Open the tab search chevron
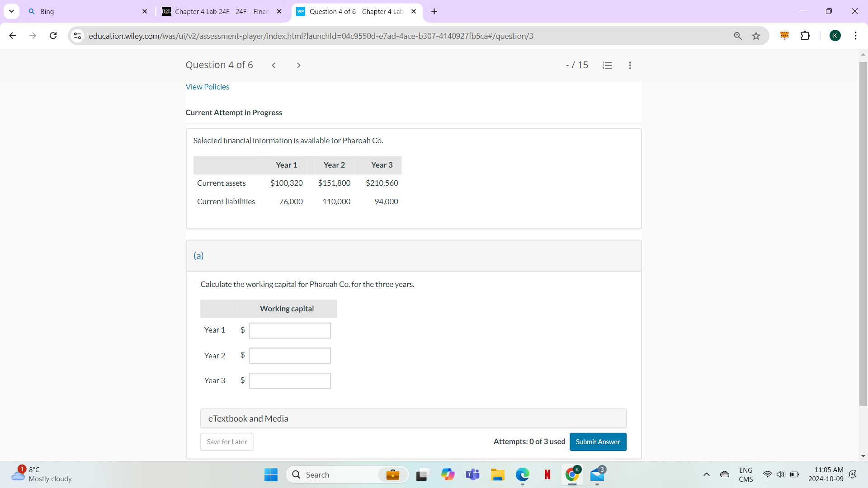The image size is (868, 488). [11, 11]
